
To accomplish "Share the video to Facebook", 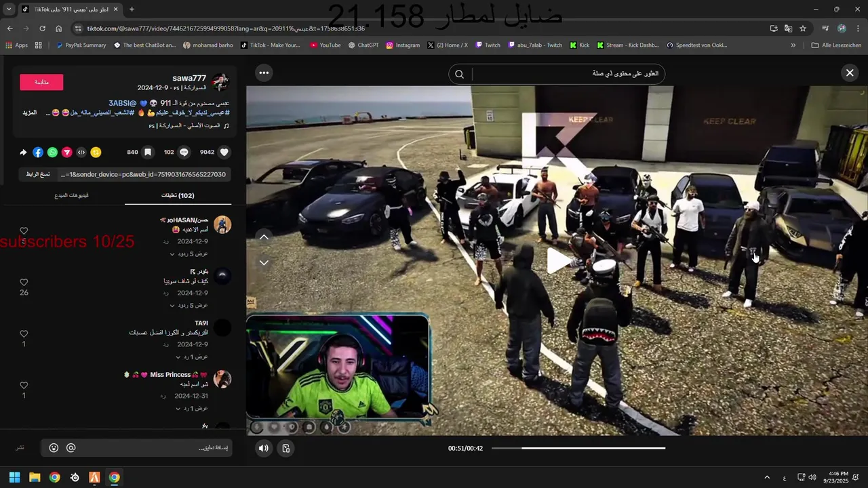I will coord(38,152).
